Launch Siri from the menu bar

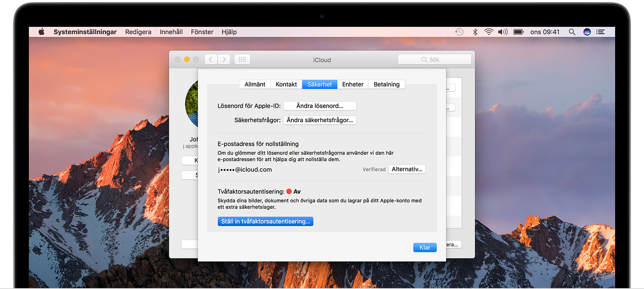tap(587, 32)
